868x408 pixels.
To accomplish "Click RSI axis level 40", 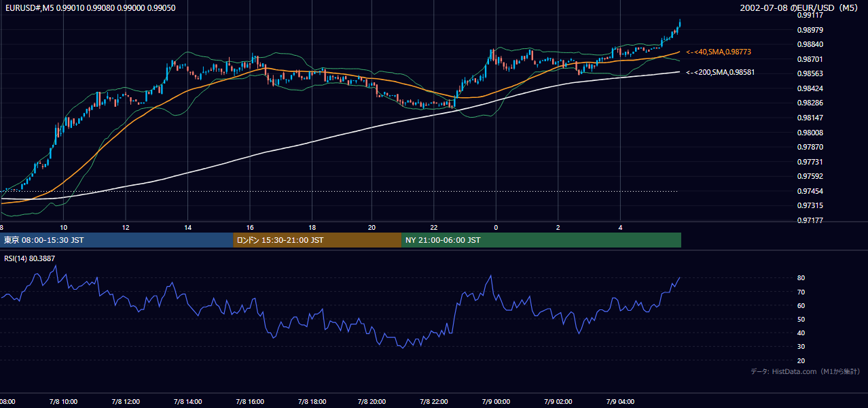I will coord(801,333).
